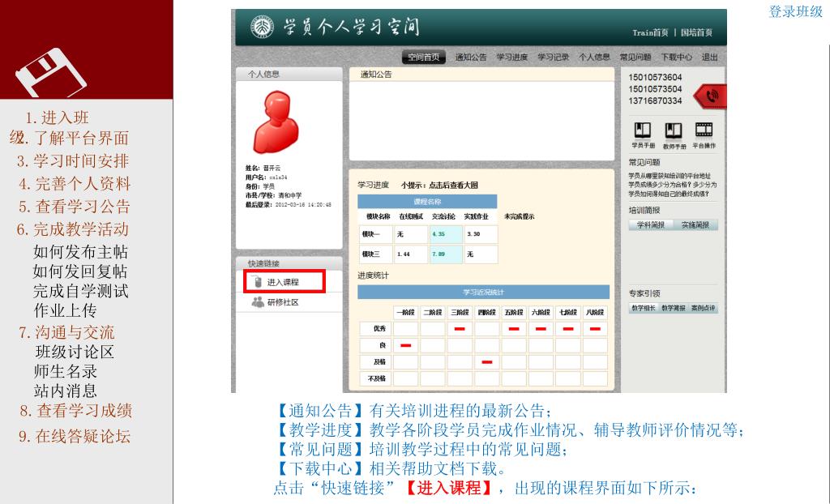Click the people icon beside 研修社区

[258, 301]
